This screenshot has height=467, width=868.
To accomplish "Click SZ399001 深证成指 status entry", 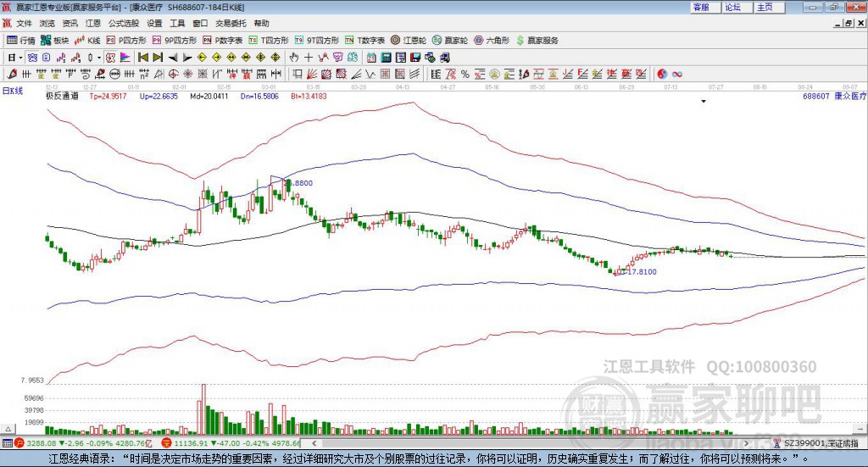I will pos(815,443).
